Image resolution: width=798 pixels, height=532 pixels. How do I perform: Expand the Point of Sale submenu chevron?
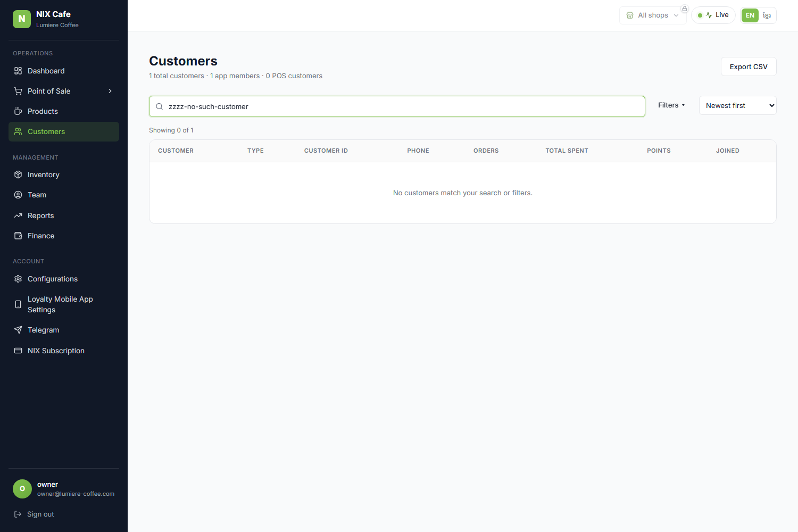110,91
